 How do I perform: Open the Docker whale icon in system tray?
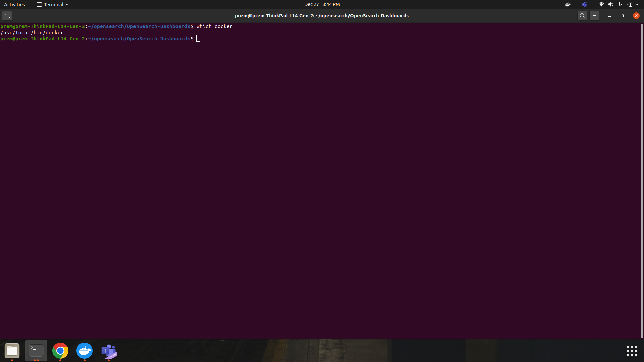click(568, 4)
